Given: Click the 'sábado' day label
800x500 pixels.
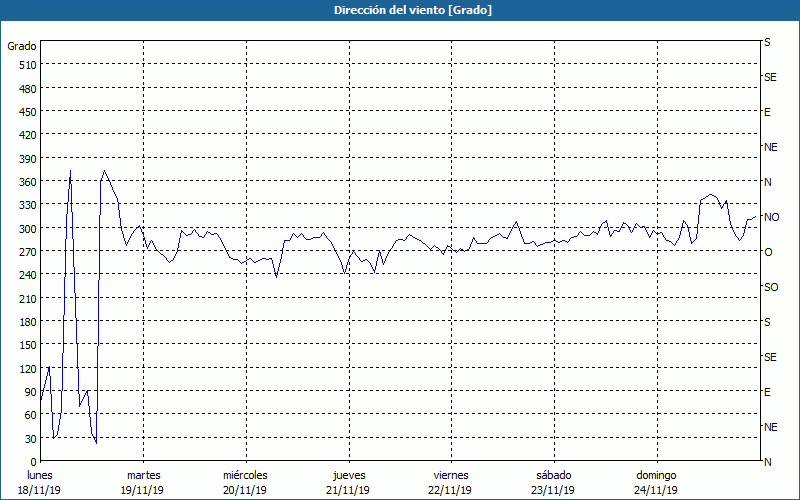Looking at the screenshot, I should pyautogui.click(x=554, y=475).
